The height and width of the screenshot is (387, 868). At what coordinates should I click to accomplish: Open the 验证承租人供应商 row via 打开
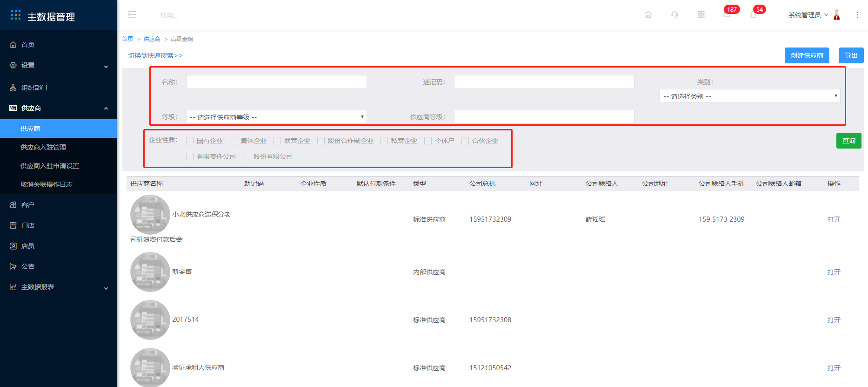point(834,368)
